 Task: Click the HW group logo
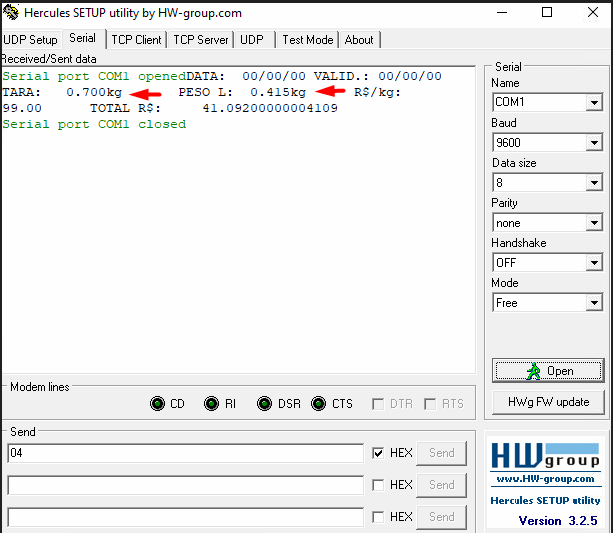click(x=545, y=456)
